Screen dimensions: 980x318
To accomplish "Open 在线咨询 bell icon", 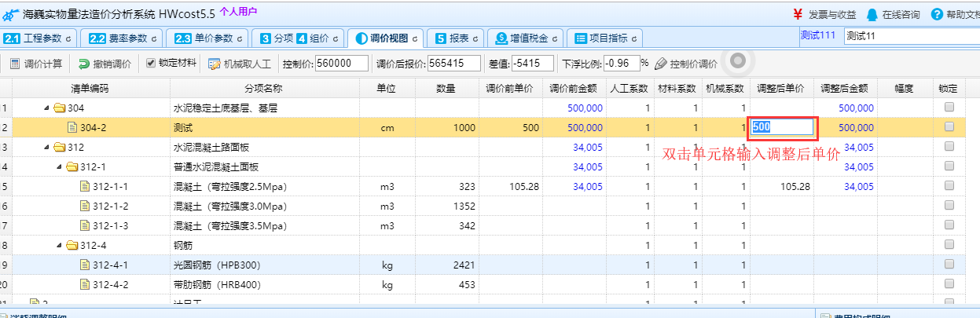I will [872, 14].
